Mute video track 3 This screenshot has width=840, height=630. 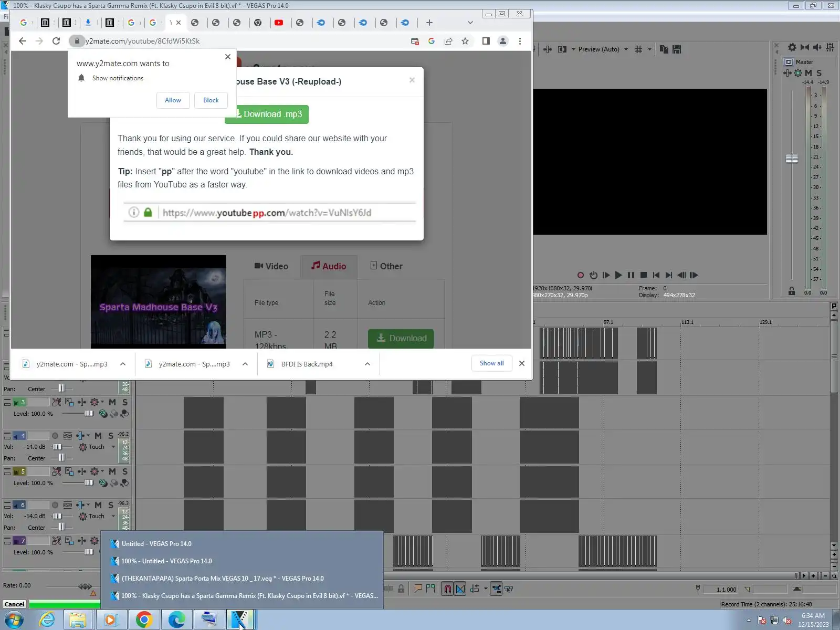(x=112, y=402)
